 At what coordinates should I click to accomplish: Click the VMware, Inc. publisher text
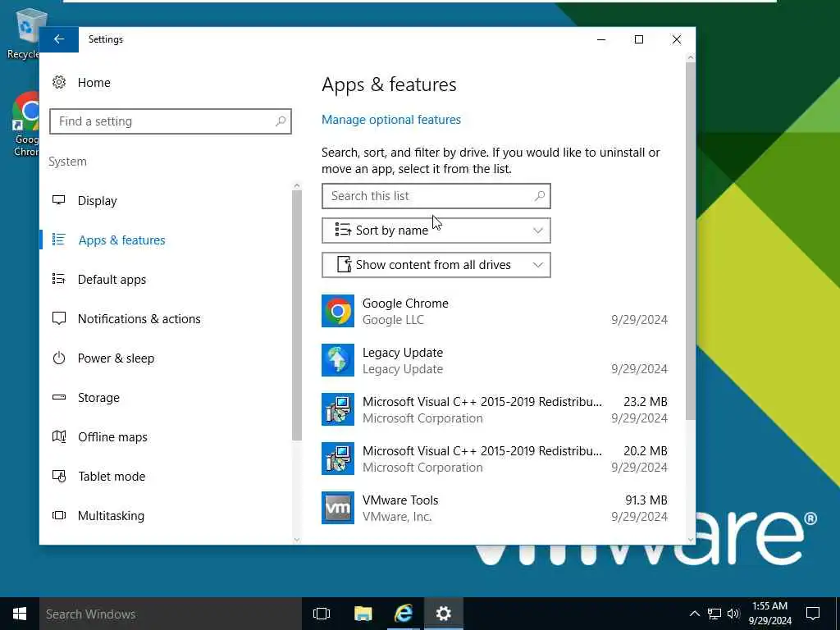[x=397, y=517]
